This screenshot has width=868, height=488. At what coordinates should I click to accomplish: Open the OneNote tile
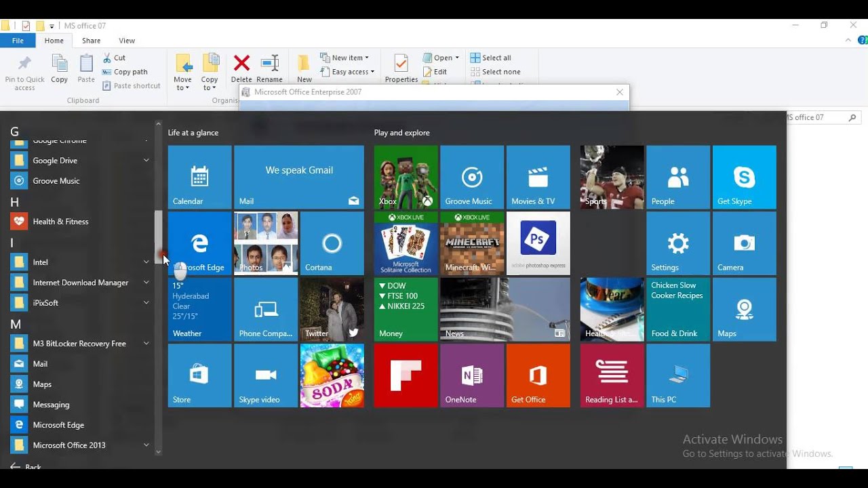pyautogui.click(x=472, y=375)
